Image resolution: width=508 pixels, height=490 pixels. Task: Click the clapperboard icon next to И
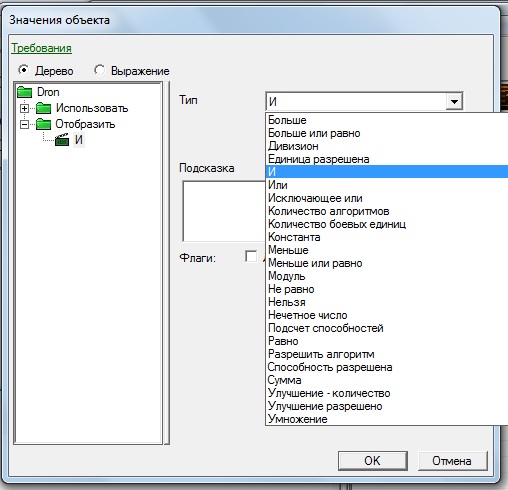62,140
